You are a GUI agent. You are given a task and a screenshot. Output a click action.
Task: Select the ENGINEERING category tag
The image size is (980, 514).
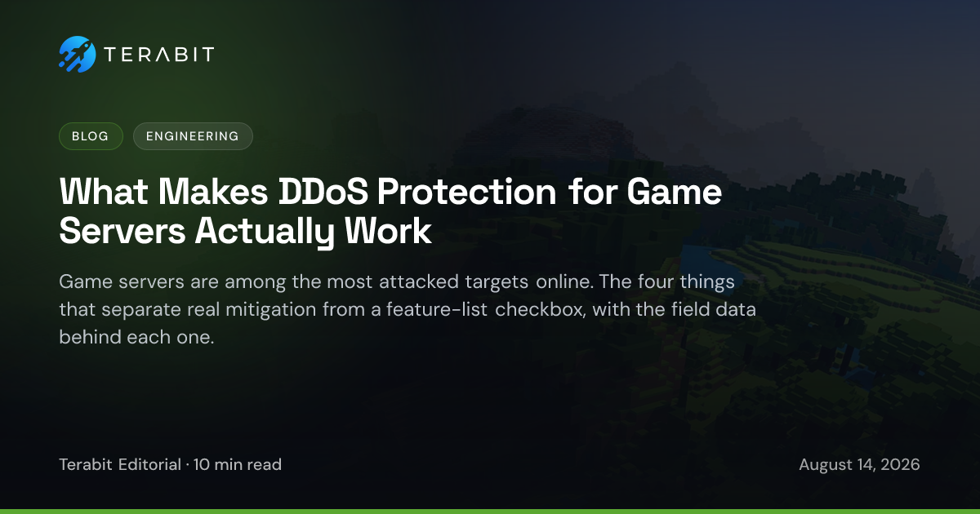[x=193, y=136]
